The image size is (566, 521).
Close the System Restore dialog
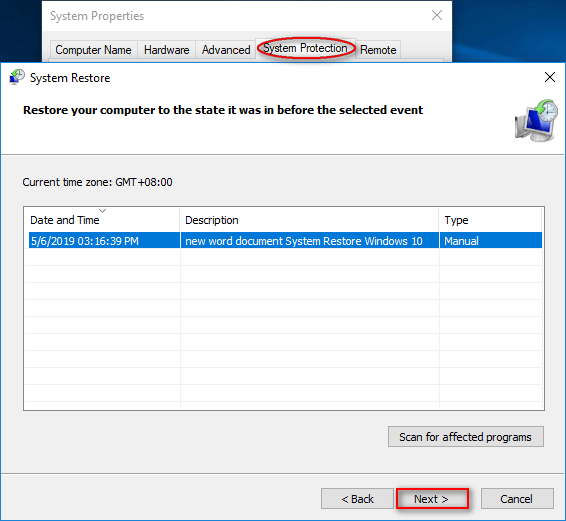click(x=550, y=77)
